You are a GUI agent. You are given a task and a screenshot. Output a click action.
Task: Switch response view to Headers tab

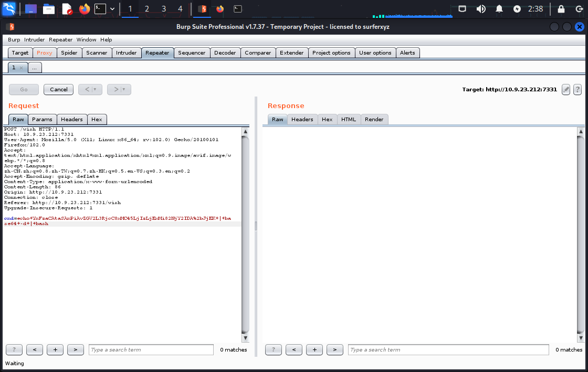pyautogui.click(x=302, y=120)
